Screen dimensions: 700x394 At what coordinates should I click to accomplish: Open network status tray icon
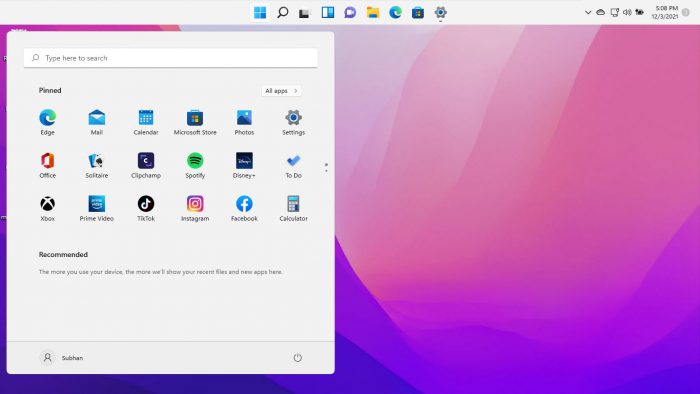coord(614,12)
